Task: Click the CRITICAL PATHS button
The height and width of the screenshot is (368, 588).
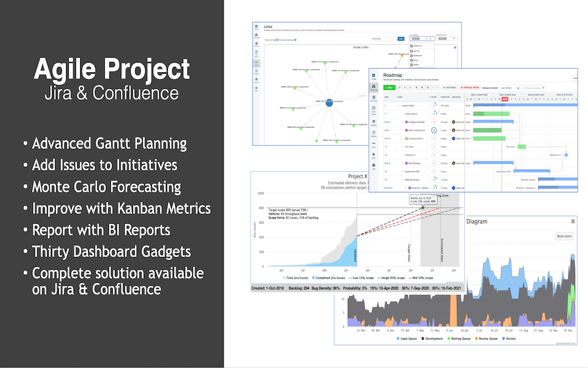Action: tap(470, 88)
